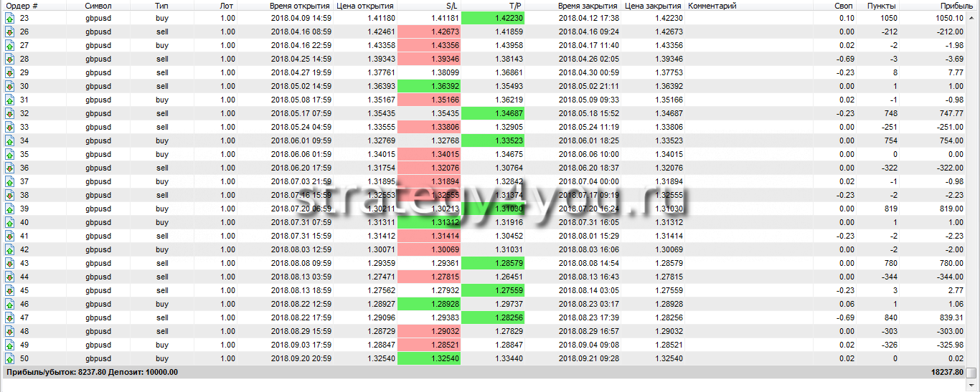Select the icon next to order 39
The width and height of the screenshot is (980, 392).
(9, 209)
